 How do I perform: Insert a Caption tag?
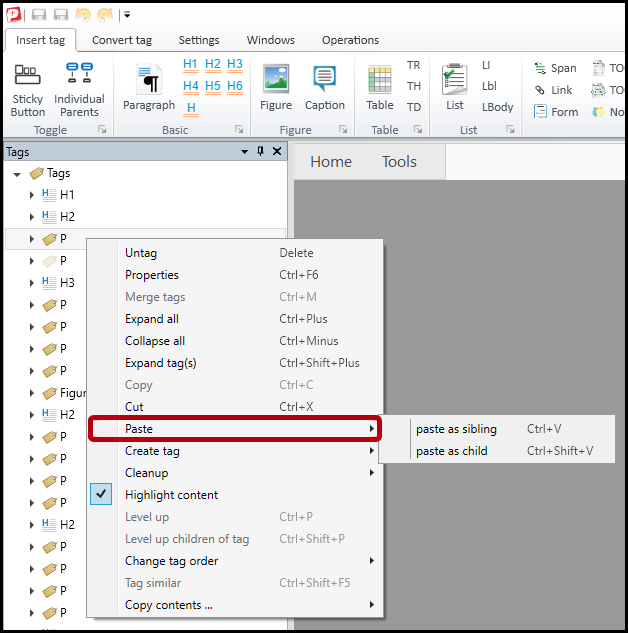[325, 87]
